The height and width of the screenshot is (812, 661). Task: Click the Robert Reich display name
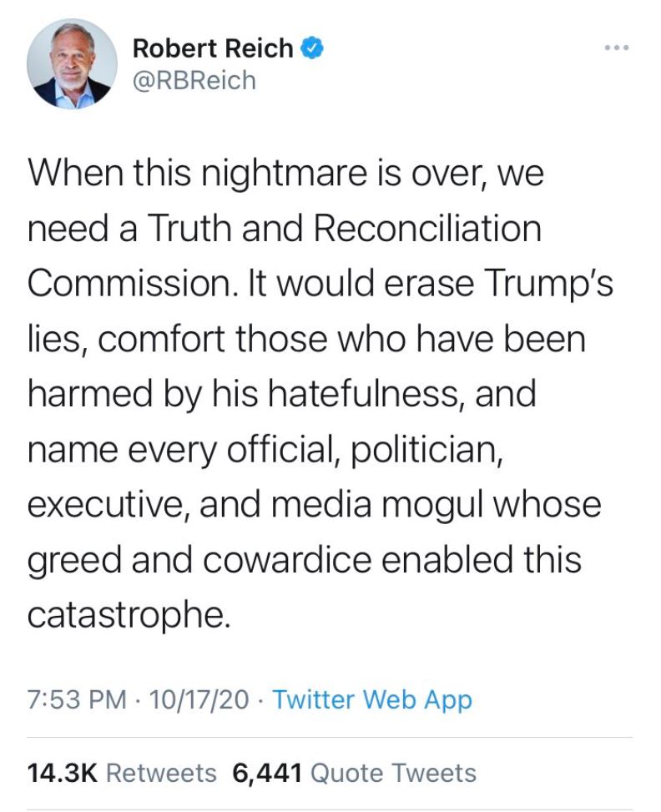click(x=212, y=49)
